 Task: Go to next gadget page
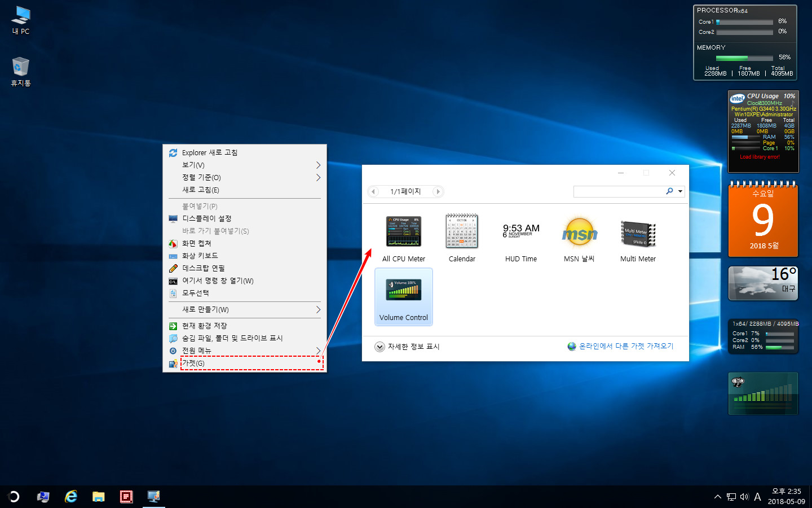(438, 191)
